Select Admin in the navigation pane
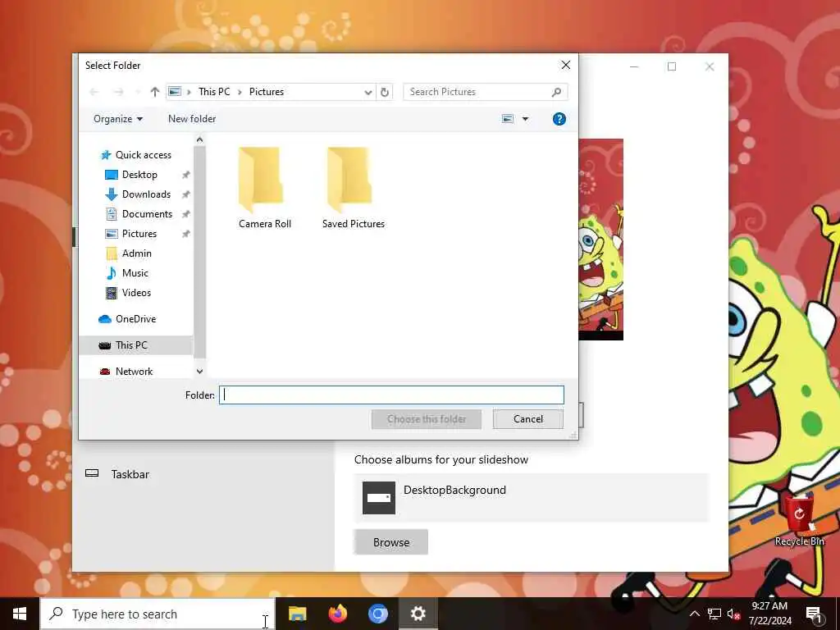The image size is (840, 630). [x=137, y=253]
